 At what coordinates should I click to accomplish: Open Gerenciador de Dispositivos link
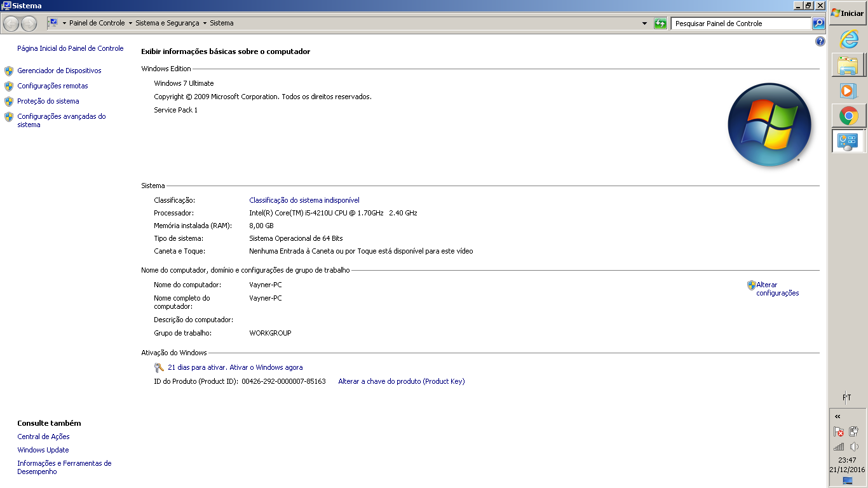(59, 71)
